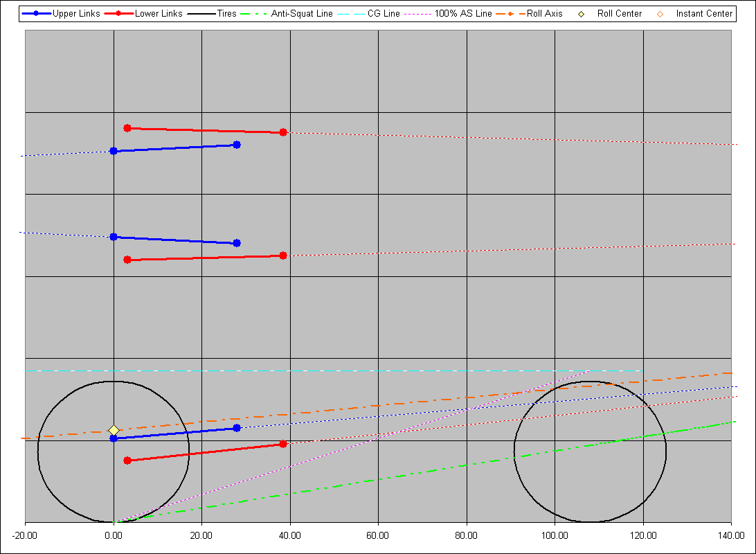Click the Tires legend entry
756x554 pixels.
point(212,13)
